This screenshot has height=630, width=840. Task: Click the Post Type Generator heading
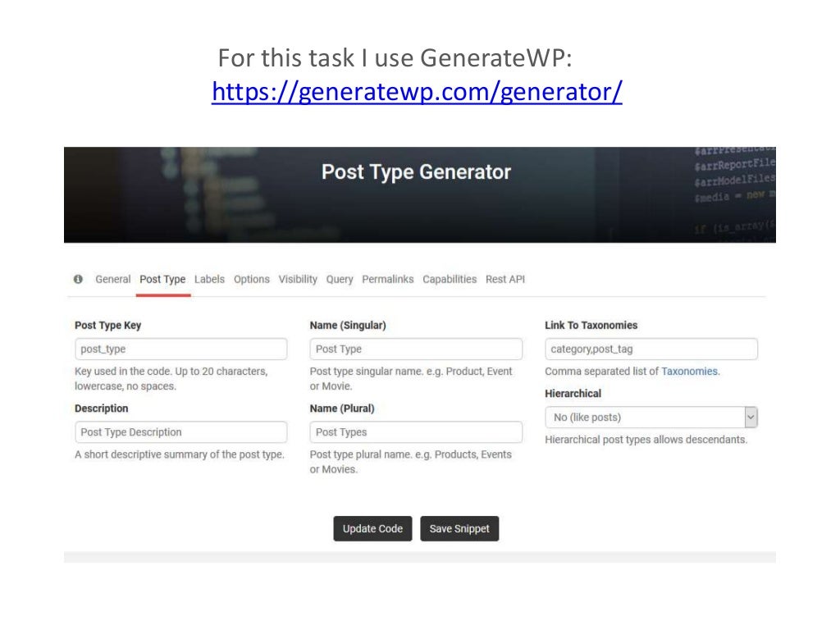coord(416,172)
